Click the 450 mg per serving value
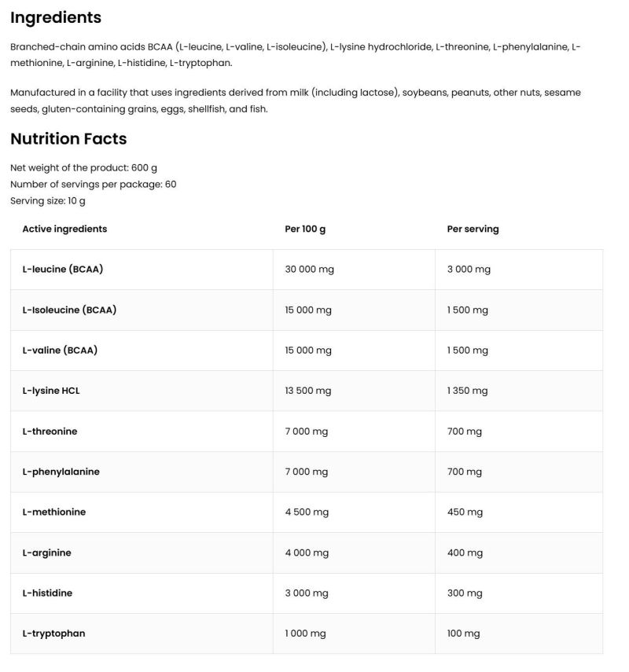629x672 pixels. [465, 512]
